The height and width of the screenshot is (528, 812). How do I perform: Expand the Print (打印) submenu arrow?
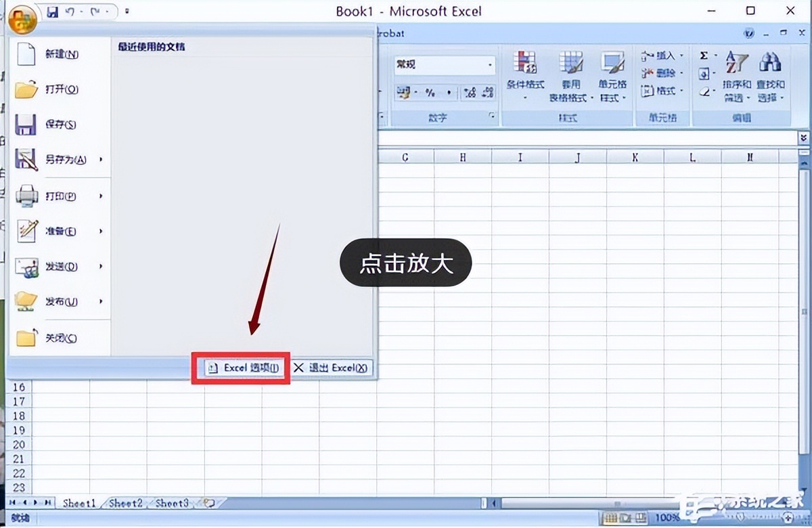(x=101, y=196)
